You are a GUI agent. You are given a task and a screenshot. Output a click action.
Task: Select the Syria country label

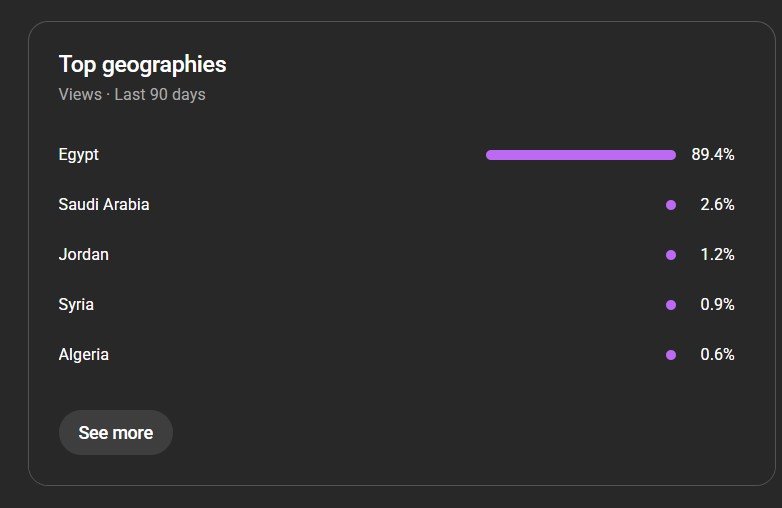point(76,305)
